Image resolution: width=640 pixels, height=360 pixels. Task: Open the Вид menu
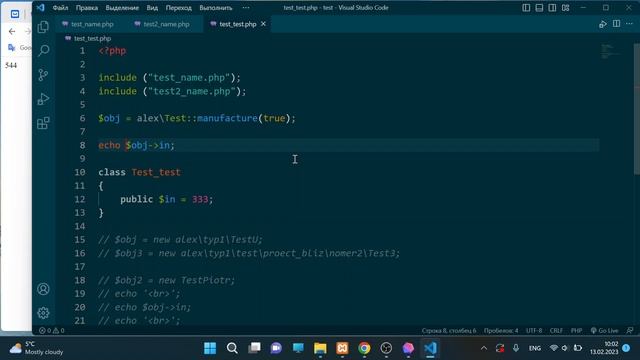[152, 8]
